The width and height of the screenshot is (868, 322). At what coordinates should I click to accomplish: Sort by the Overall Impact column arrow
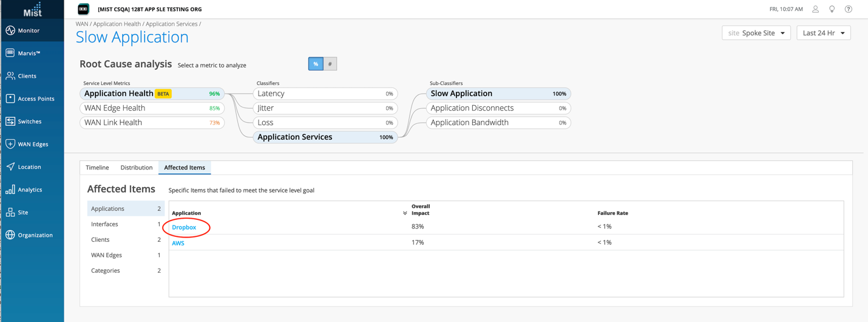coord(405,213)
